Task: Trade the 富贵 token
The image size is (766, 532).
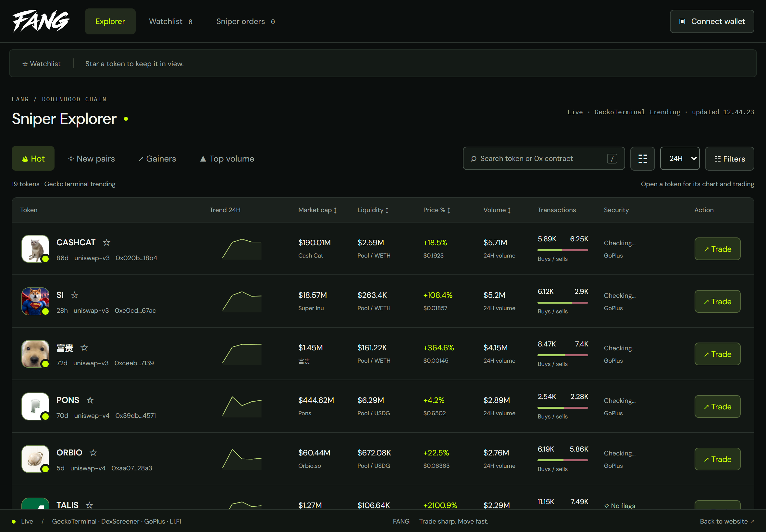Action: [717, 354]
